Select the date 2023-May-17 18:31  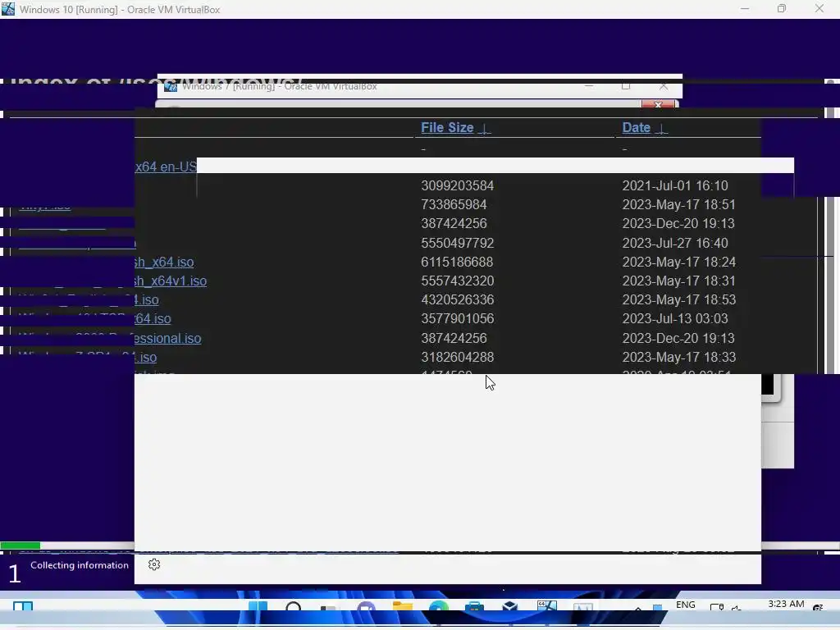pos(678,281)
